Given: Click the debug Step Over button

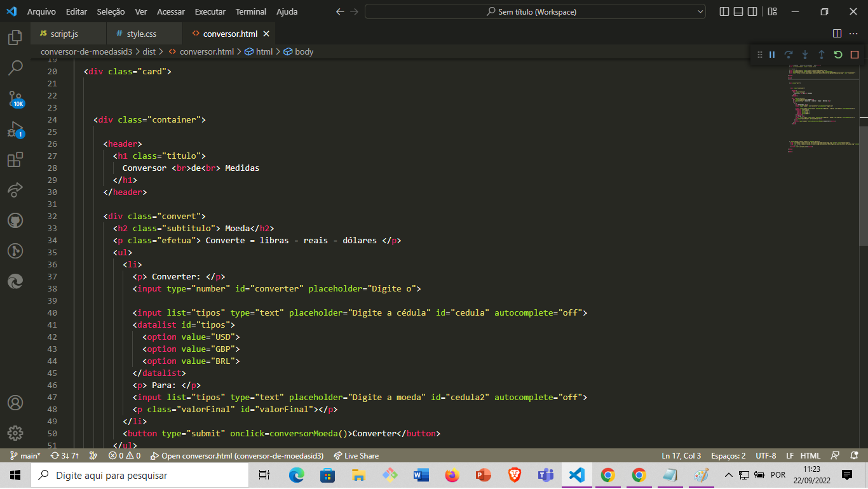Looking at the screenshot, I should (x=789, y=55).
